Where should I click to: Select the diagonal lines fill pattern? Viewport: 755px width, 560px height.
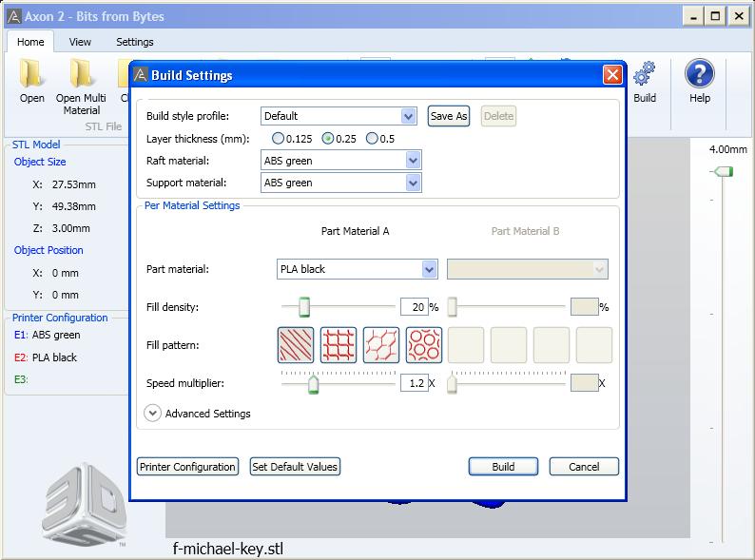296,345
